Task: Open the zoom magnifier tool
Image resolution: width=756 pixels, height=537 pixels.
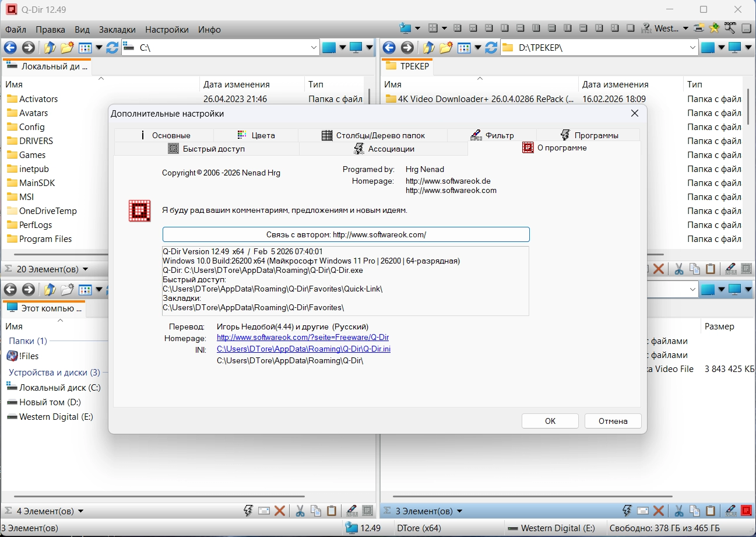Action: (730, 27)
